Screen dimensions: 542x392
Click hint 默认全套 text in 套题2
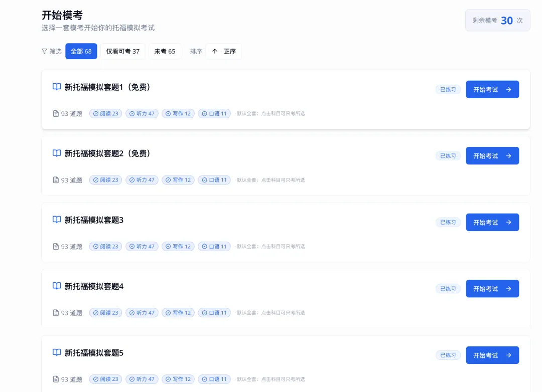pos(270,180)
